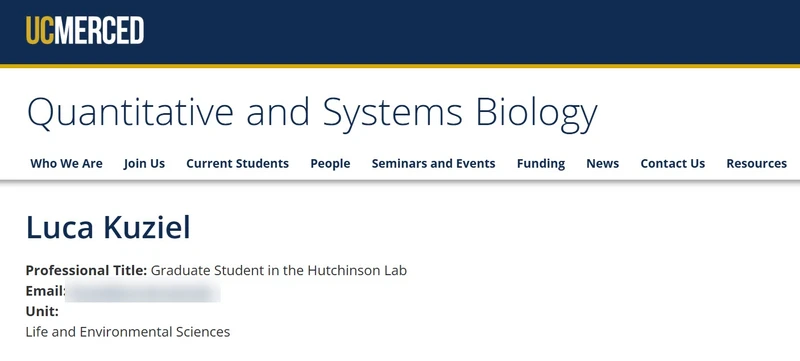Click the dark blue header banner
The image size is (800, 361).
(400, 32)
